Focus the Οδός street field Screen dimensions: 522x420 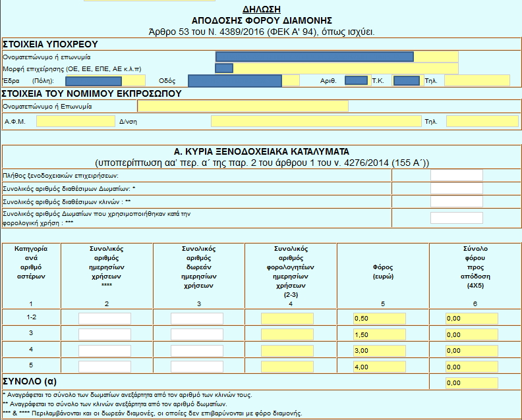click(243, 80)
